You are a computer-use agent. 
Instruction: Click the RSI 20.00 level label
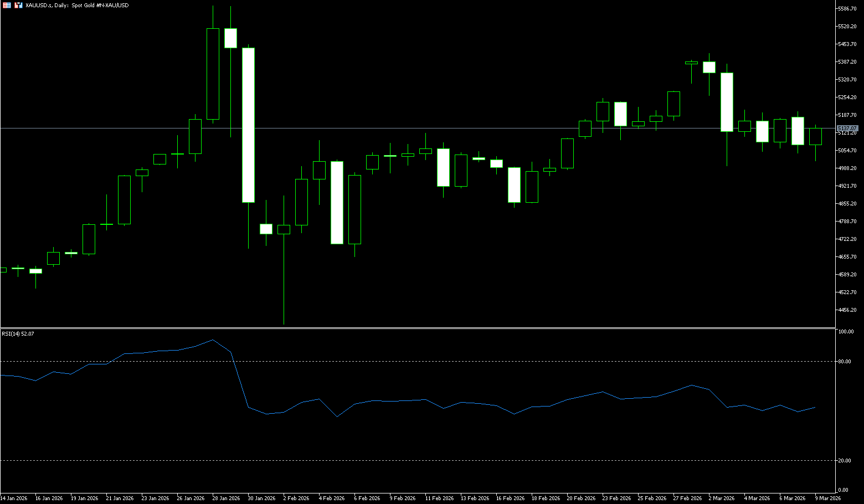tap(846, 461)
